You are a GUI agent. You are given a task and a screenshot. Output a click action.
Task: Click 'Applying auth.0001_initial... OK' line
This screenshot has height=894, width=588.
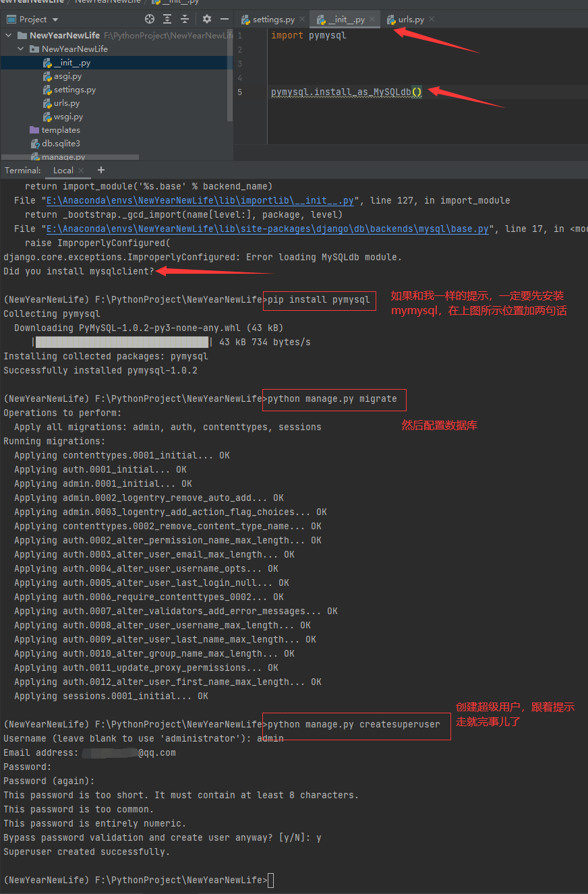[100, 469]
